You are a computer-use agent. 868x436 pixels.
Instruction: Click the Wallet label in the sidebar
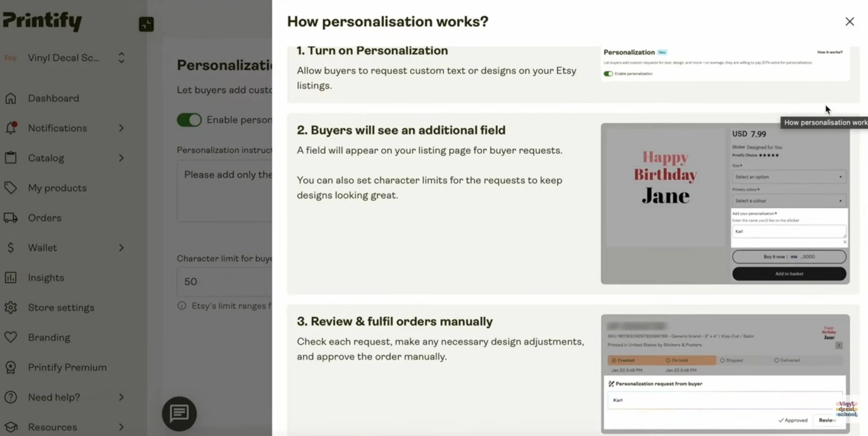point(42,248)
